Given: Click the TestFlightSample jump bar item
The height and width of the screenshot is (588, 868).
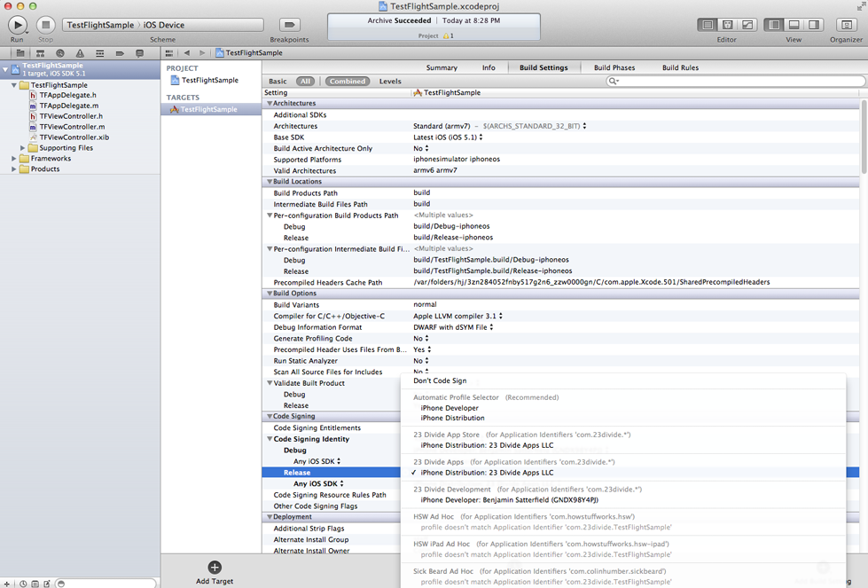Looking at the screenshot, I should [249, 53].
